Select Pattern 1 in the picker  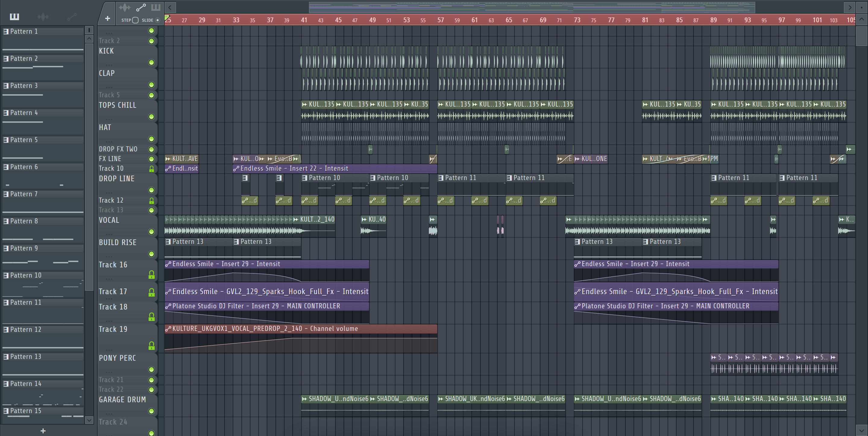(43, 31)
